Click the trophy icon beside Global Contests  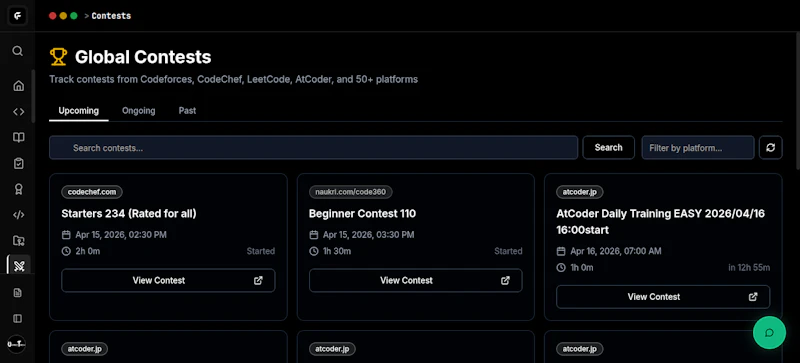(58, 57)
